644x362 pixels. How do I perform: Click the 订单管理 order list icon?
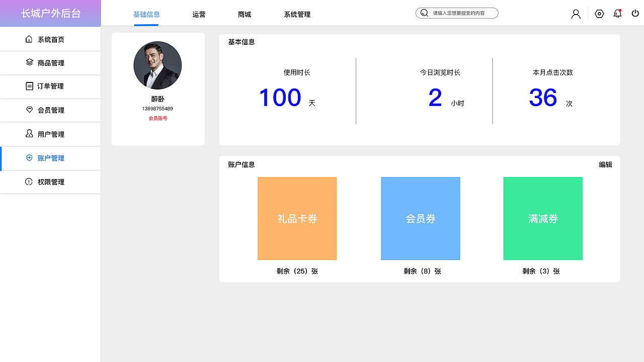pos(29,86)
